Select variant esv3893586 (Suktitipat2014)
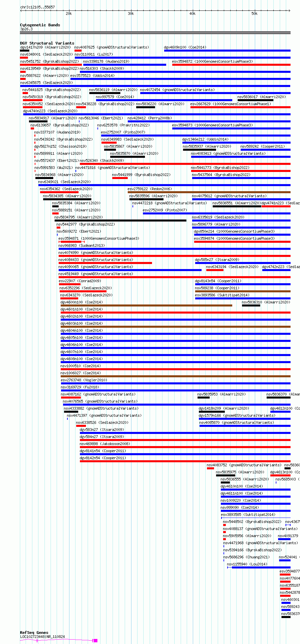The image size is (300, 644). click(222, 295)
